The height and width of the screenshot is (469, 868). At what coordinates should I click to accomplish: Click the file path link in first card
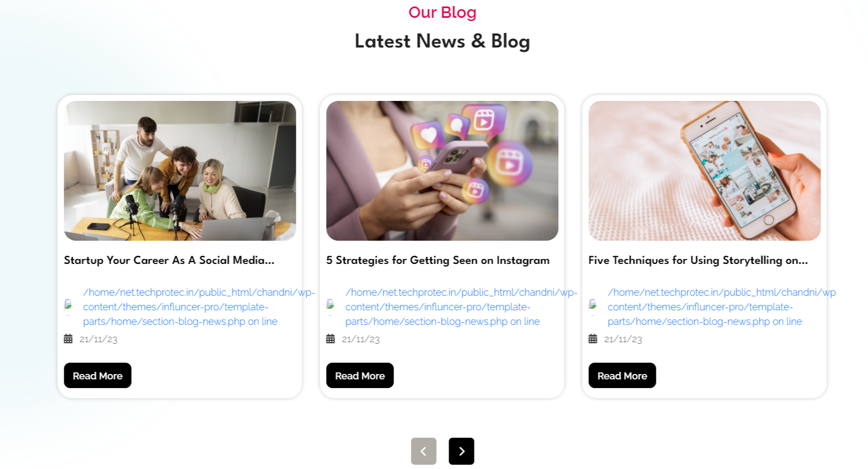point(199,307)
